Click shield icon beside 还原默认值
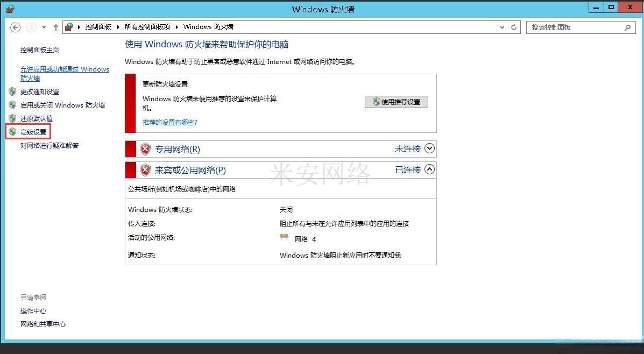The width and height of the screenshot is (644, 354). pyautogui.click(x=13, y=118)
